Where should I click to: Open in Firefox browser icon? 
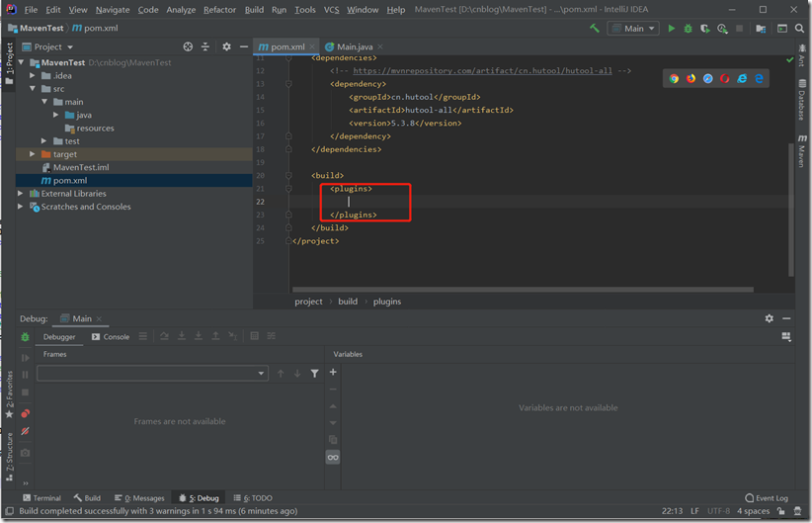(690, 79)
